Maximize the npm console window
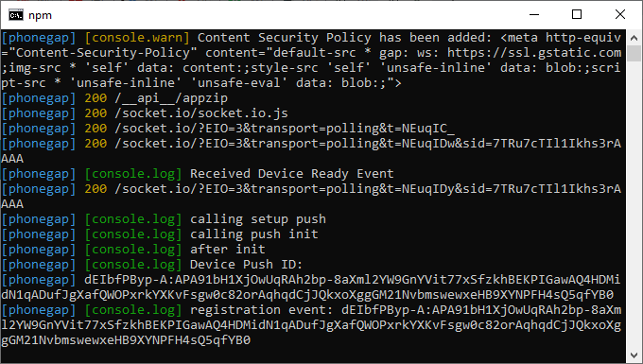Image resolution: width=643 pixels, height=364 pixels. point(577,15)
